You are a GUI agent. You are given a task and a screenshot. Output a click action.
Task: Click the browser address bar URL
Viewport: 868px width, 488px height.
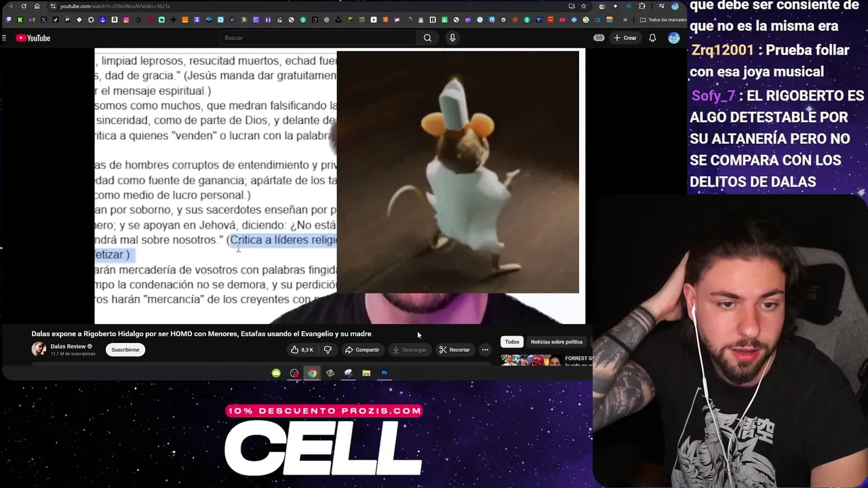[x=115, y=6]
